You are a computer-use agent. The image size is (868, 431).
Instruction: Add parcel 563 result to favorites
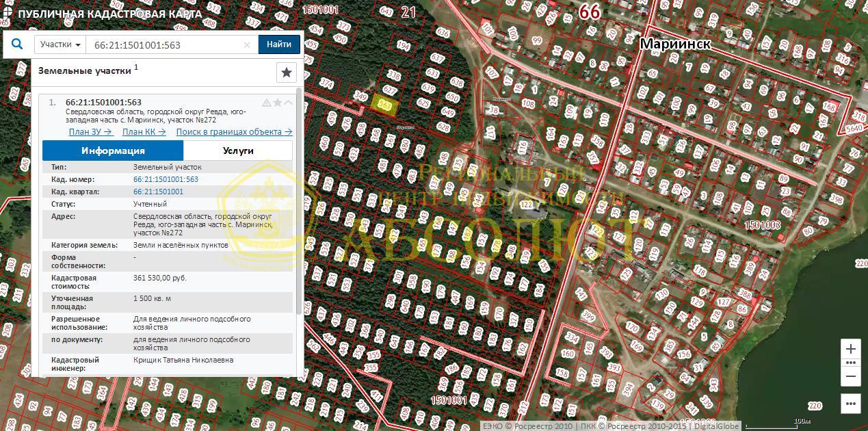(278, 103)
